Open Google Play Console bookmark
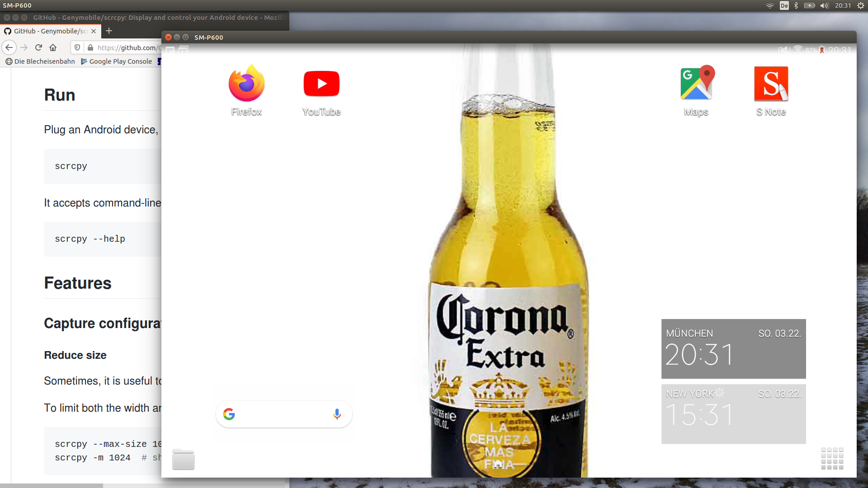The height and width of the screenshot is (488, 868). (117, 61)
